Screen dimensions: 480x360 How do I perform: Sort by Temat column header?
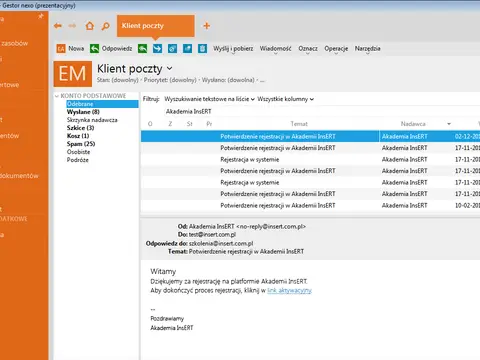tap(299, 124)
